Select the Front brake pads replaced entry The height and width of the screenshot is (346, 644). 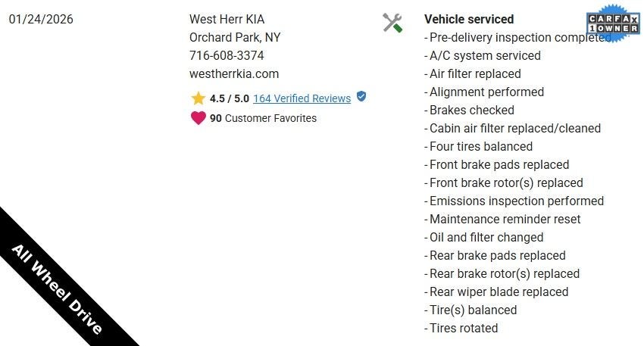point(499,164)
